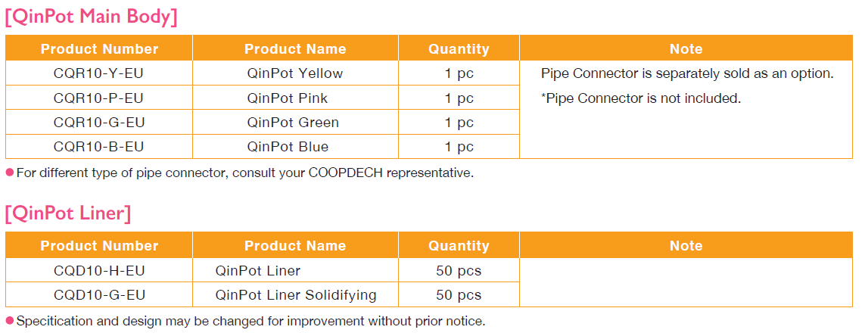The width and height of the screenshot is (868, 336).
Task: Click the Note header in Main Body table
Action: 686,49
